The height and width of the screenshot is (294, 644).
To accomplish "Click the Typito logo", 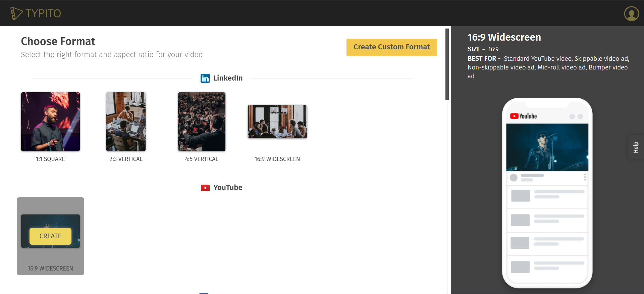I will (36, 13).
